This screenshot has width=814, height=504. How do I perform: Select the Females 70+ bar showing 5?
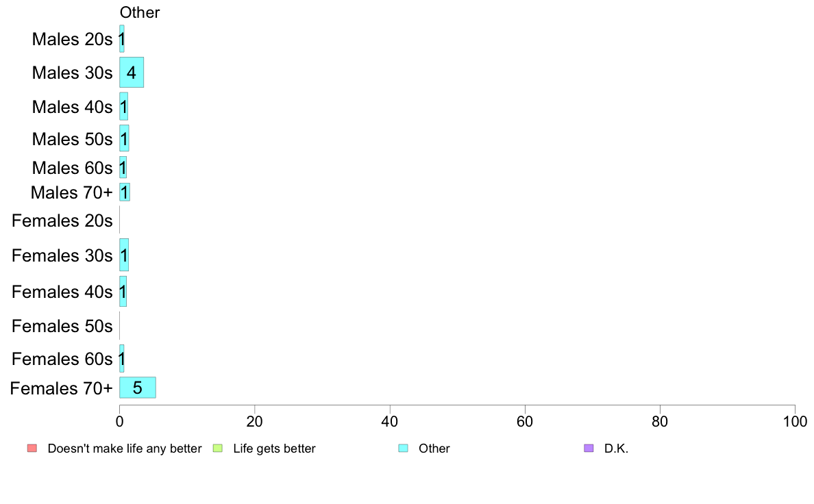138,387
